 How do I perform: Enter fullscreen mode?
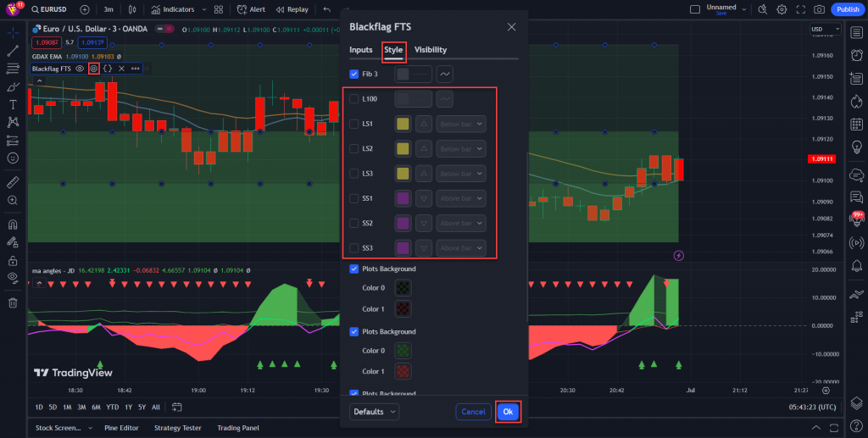pos(800,9)
